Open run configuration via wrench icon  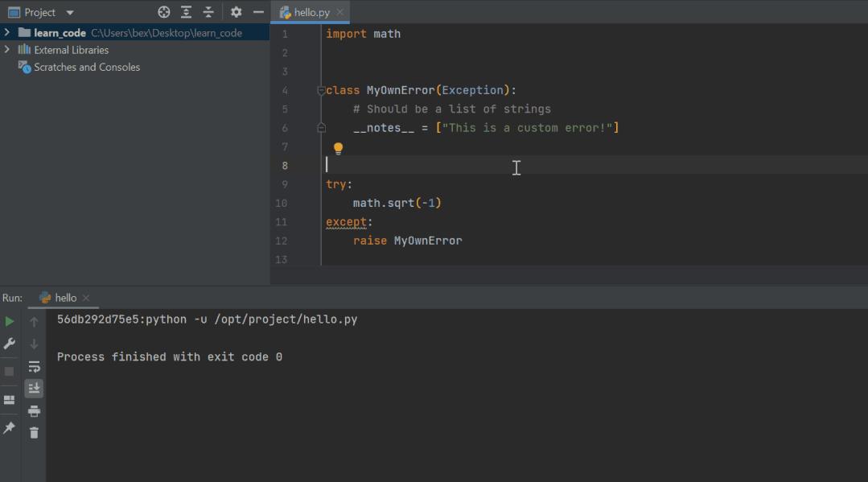(x=9, y=344)
